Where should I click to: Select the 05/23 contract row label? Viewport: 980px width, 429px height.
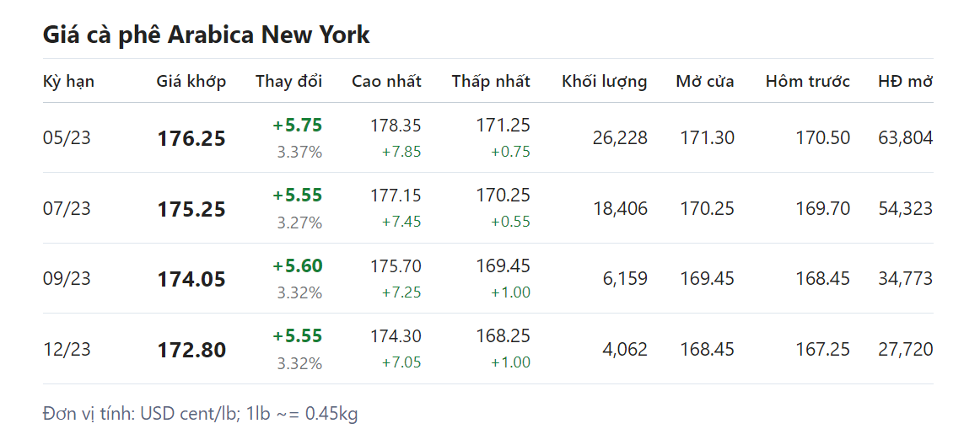click(x=67, y=138)
